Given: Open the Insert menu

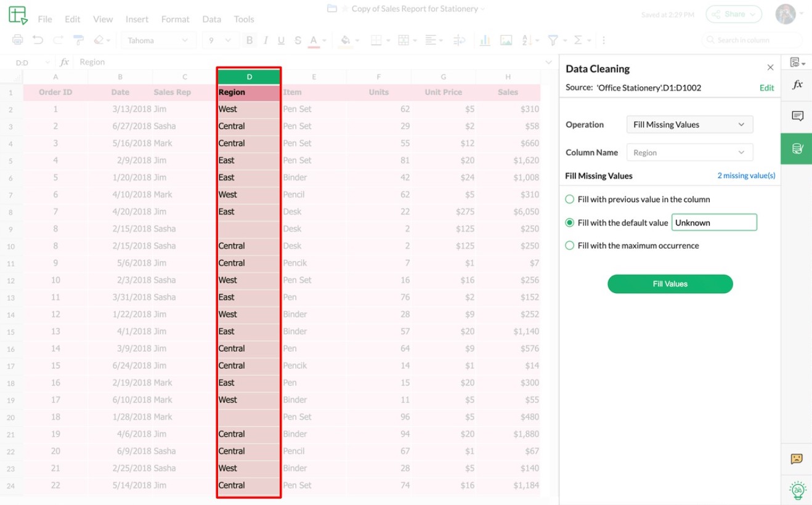Looking at the screenshot, I should (x=137, y=19).
